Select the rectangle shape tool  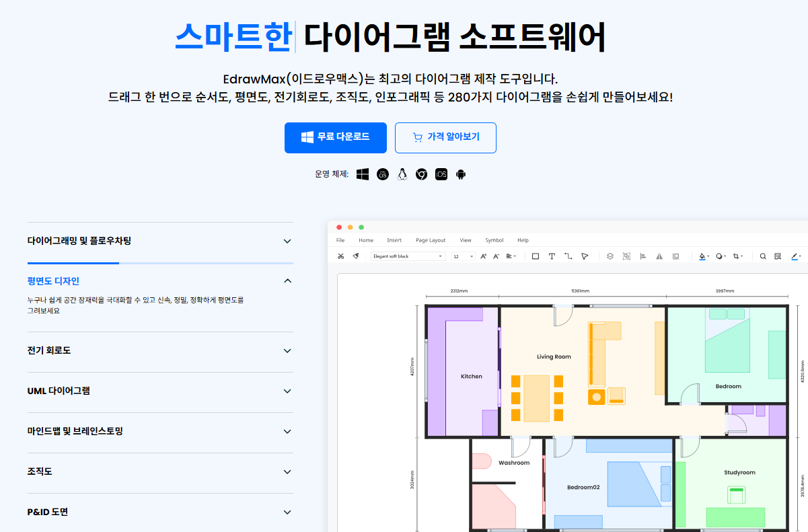(536, 256)
